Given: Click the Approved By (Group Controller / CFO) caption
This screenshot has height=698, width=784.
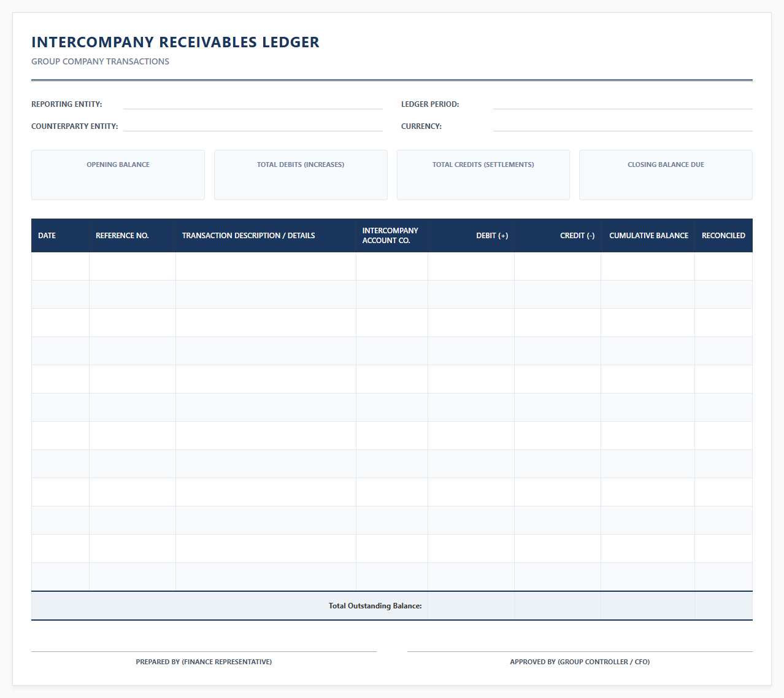Looking at the screenshot, I should point(580,662).
